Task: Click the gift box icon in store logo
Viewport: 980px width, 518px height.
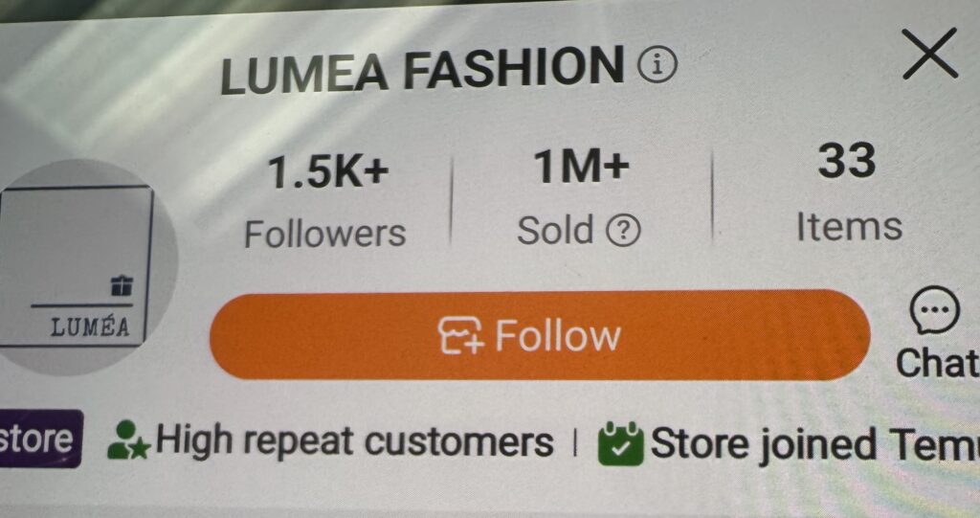Action: click(x=122, y=286)
